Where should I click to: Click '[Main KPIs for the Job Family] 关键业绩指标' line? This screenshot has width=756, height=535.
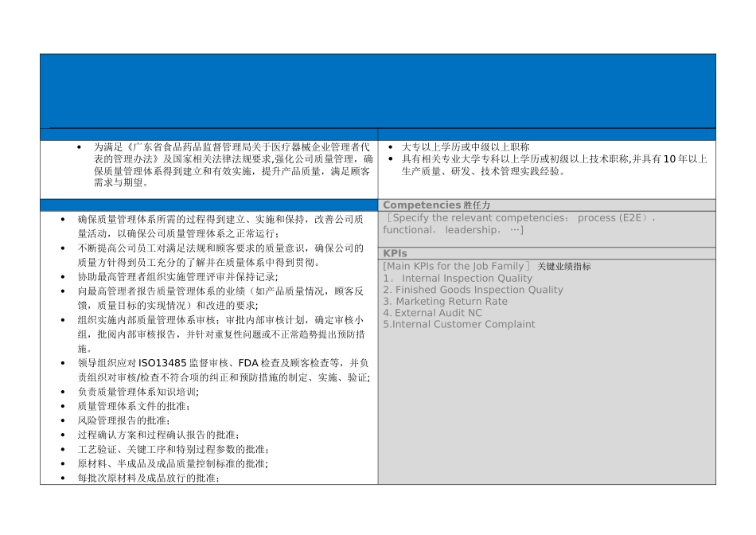coord(486,266)
